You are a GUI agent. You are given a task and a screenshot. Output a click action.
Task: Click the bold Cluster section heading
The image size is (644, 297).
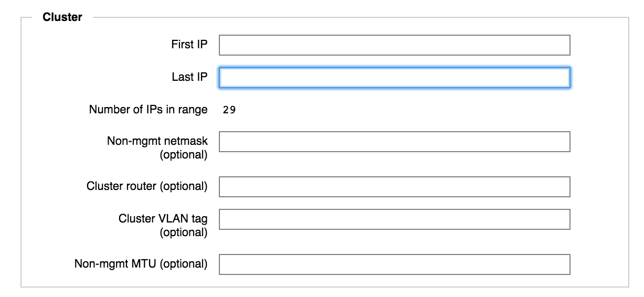pyautogui.click(x=62, y=17)
